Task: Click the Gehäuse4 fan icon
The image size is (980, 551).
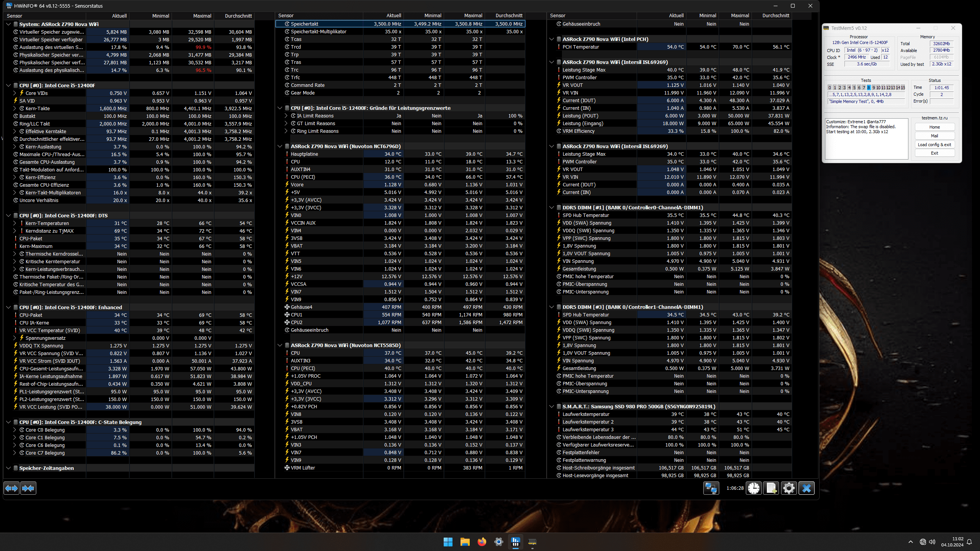Action: 287,307
